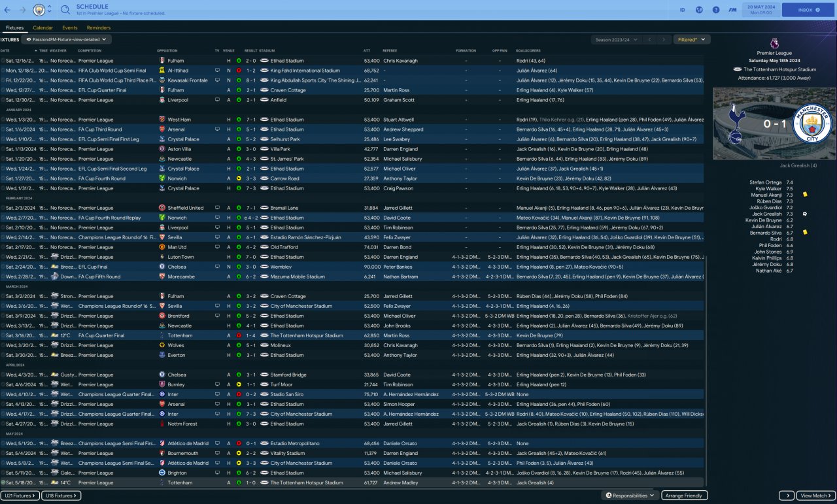Click the fixtures list vertical scrollbar
Viewport: 837px width, 504px height.
pos(708,370)
